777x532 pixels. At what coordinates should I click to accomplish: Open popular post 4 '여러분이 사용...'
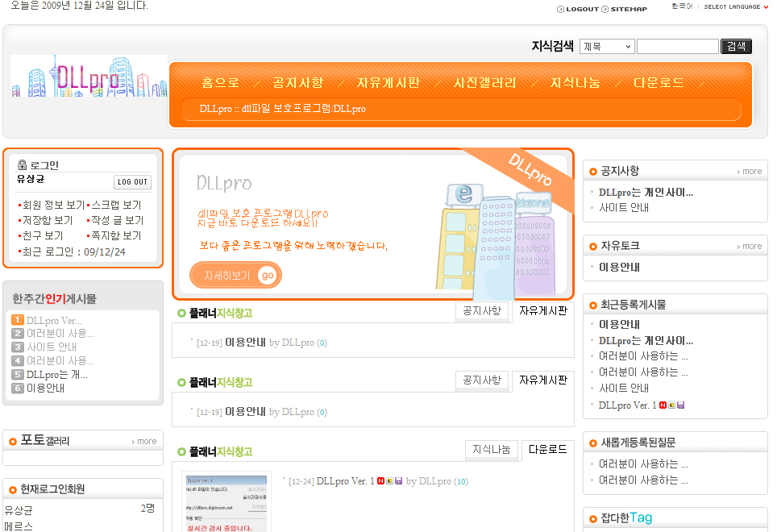pyautogui.click(x=60, y=360)
